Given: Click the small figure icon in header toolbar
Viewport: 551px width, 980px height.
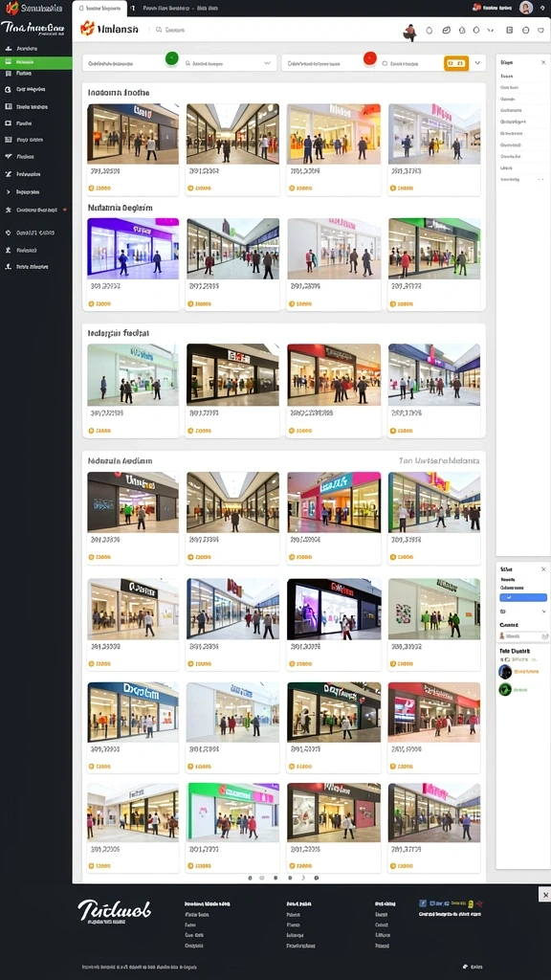Looking at the screenshot, I should coord(409,32).
